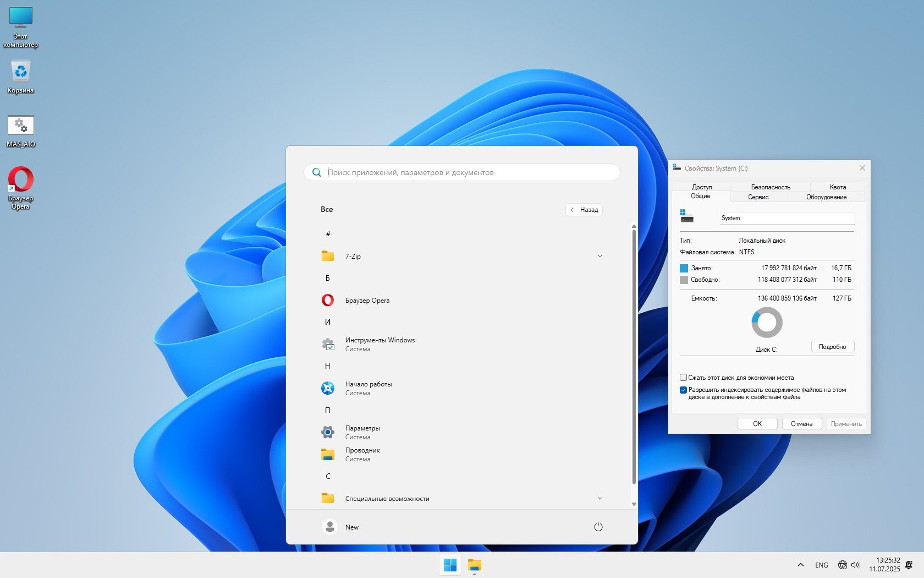This screenshot has height=578, width=924.
Task: Click the File Explorer icon on the taskbar
Action: coord(474,565)
